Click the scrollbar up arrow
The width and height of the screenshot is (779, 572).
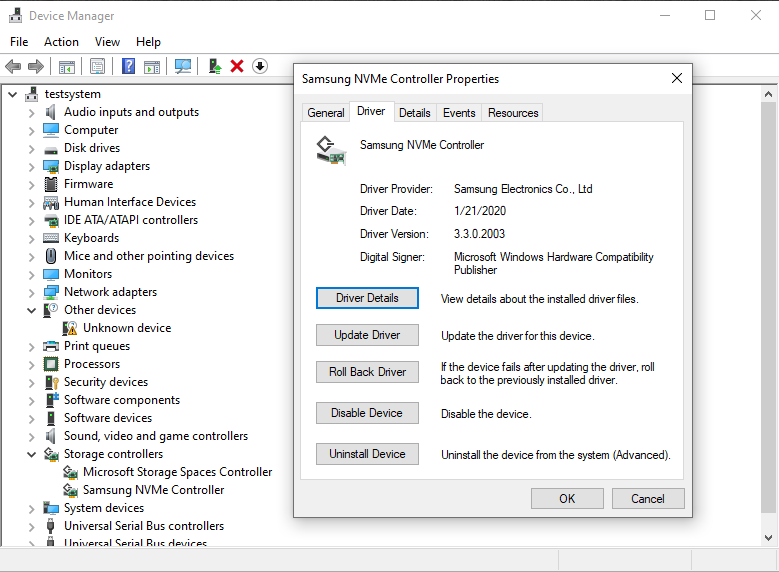click(768, 94)
